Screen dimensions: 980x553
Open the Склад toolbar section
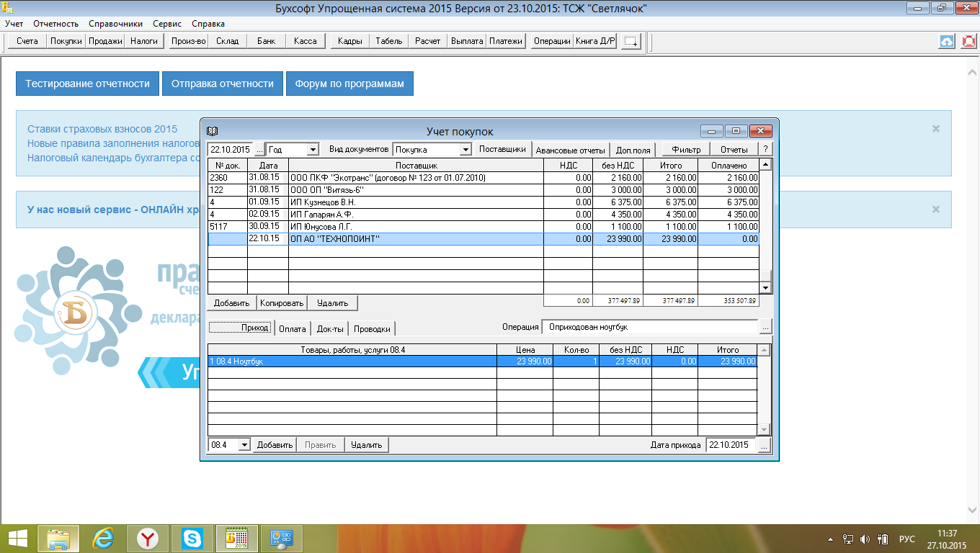point(227,41)
